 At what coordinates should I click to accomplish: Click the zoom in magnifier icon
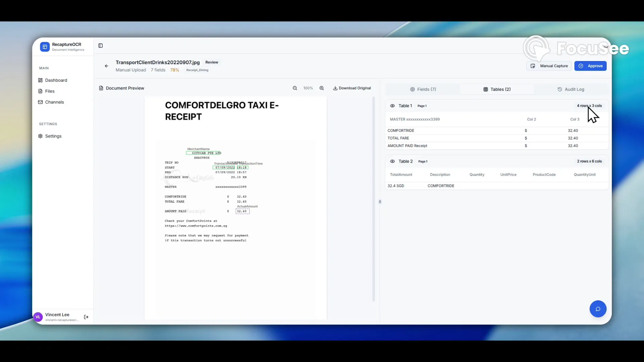coord(322,88)
